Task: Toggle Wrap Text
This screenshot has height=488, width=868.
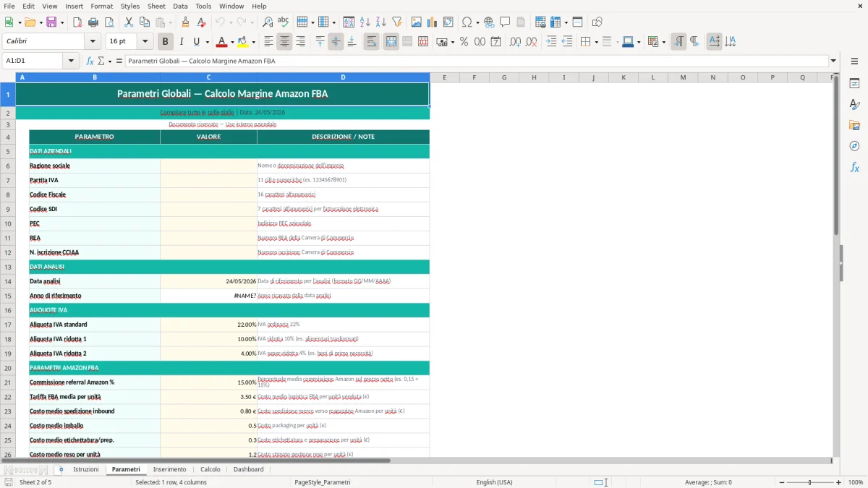Action: (371, 42)
